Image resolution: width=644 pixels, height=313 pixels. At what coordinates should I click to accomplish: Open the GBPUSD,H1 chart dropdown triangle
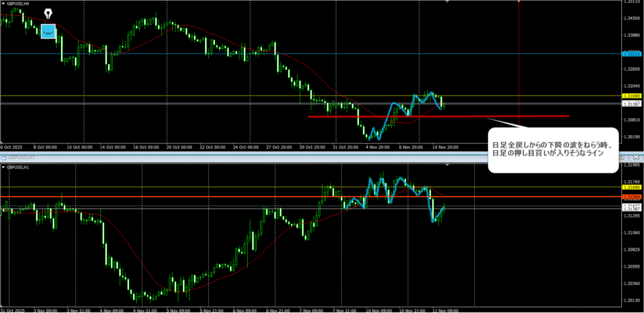click(x=3, y=167)
